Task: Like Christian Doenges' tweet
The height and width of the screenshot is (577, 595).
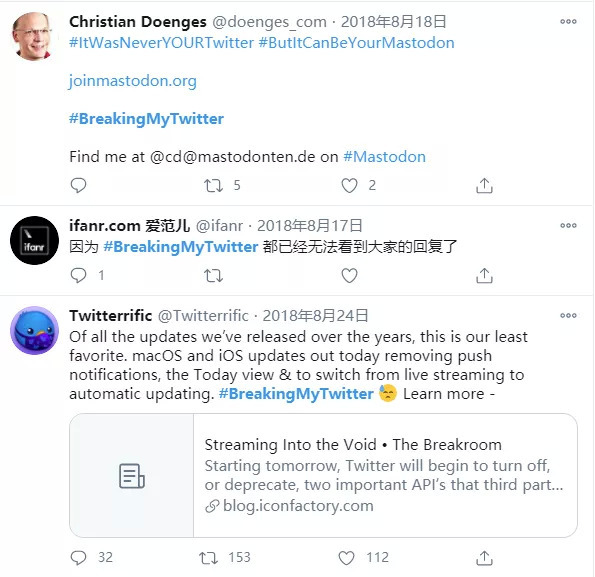Action: click(349, 186)
